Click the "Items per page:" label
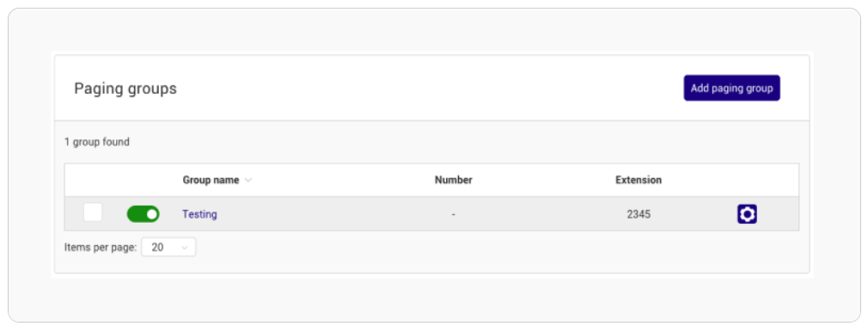Screen dimensions: 868x332 click(101, 247)
